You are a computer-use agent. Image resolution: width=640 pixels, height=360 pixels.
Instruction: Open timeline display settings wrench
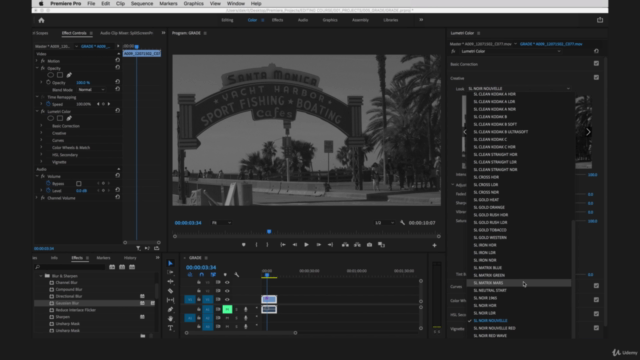point(237,275)
